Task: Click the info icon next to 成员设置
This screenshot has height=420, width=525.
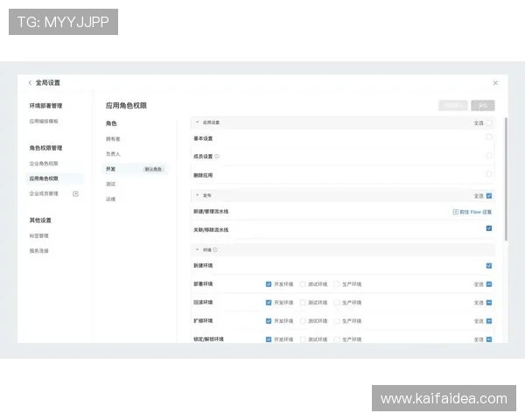Action: click(x=217, y=157)
